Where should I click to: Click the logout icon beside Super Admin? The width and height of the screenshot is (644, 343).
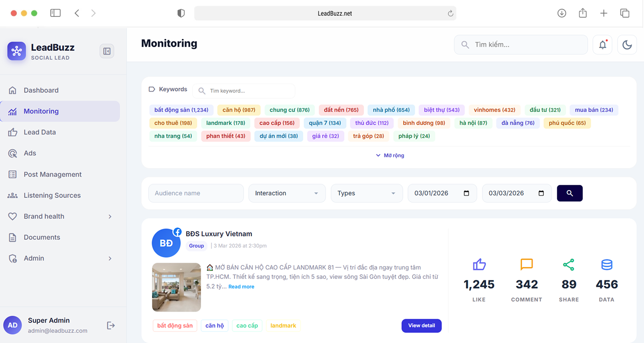[x=111, y=325]
